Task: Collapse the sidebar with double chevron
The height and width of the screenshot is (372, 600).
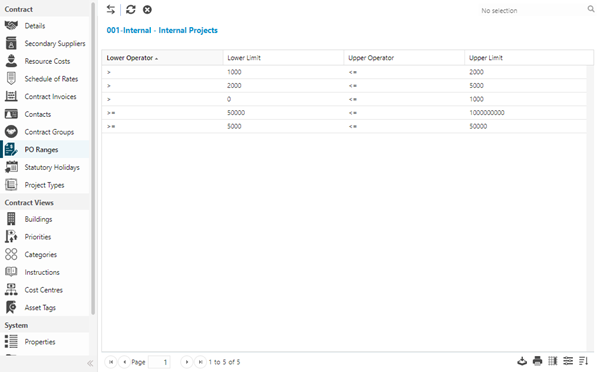Action: 90,363
